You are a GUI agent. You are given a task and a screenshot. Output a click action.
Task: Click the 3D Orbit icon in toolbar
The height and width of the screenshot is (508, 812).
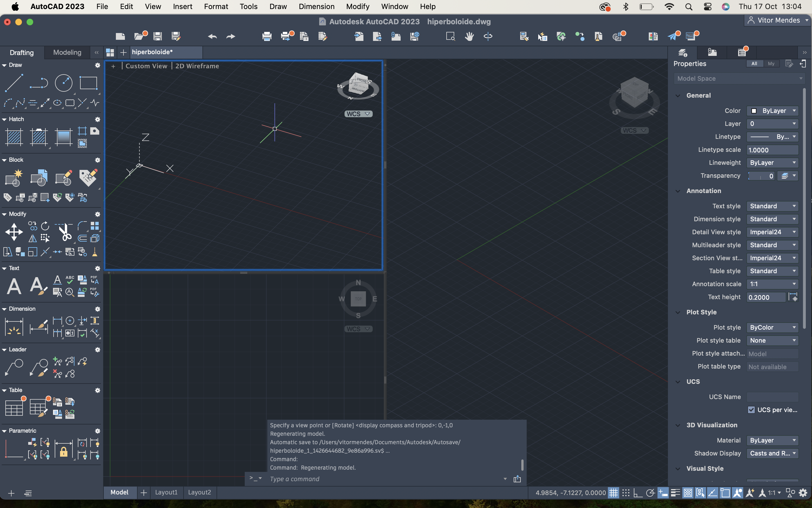pos(488,36)
